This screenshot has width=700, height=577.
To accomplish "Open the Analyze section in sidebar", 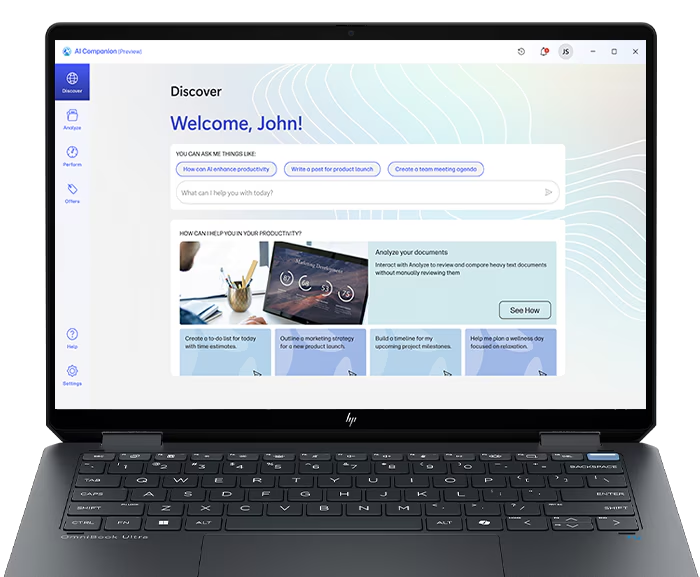I will point(72,120).
